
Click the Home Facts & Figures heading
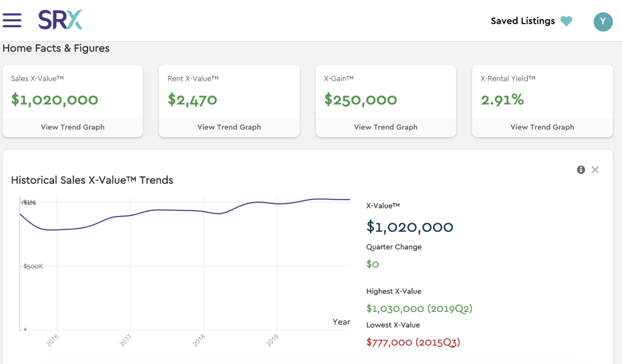(56, 48)
